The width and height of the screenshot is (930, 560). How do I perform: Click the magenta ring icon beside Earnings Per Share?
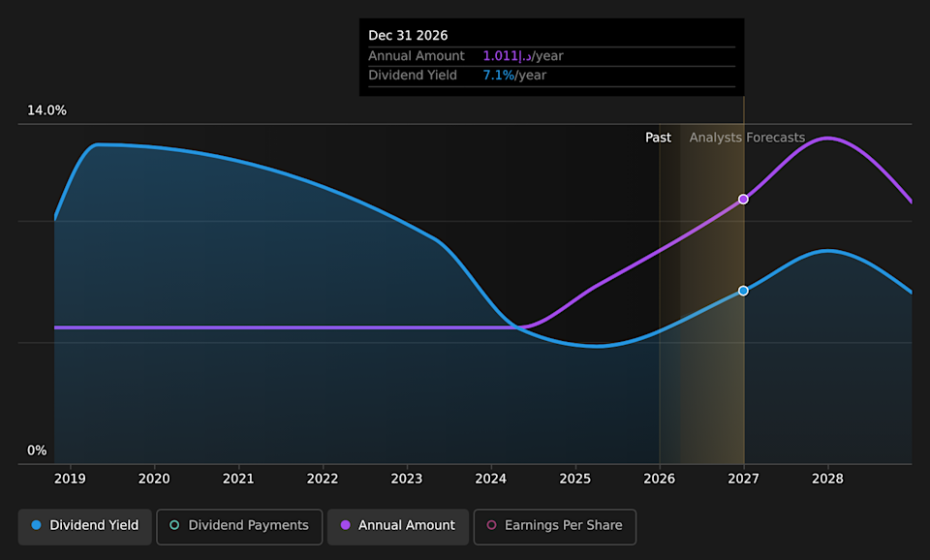pyautogui.click(x=491, y=526)
